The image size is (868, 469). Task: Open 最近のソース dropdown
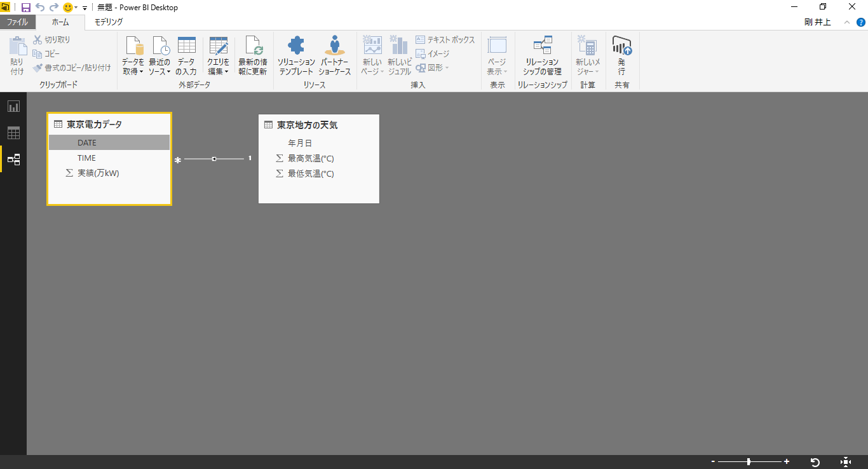159,56
